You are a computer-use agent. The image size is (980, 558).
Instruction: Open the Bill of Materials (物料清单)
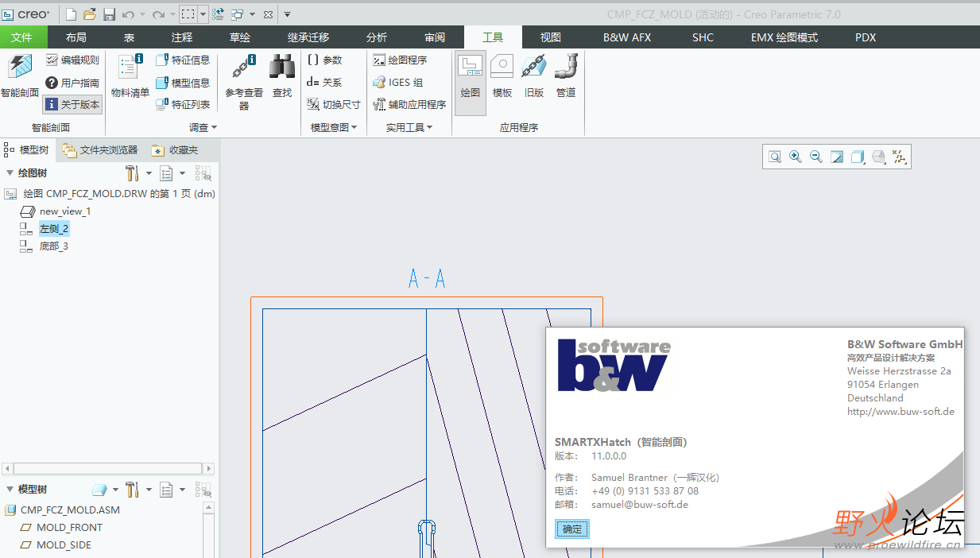[130, 77]
